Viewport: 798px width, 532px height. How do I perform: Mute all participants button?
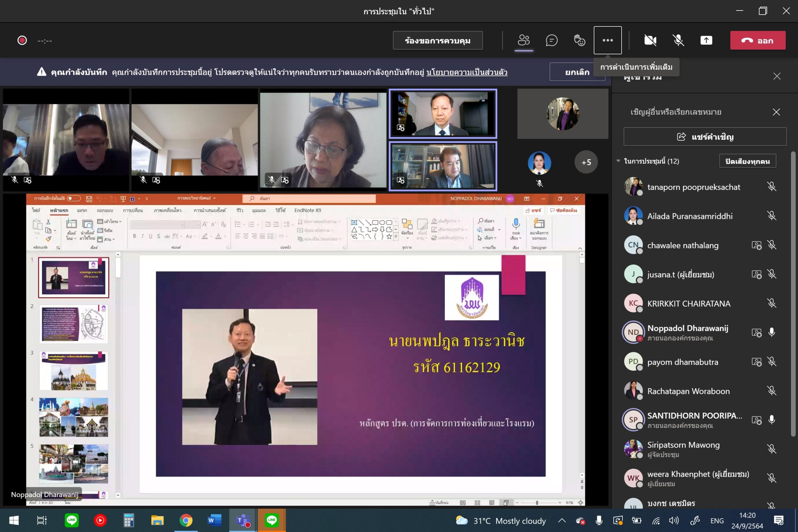[747, 161]
